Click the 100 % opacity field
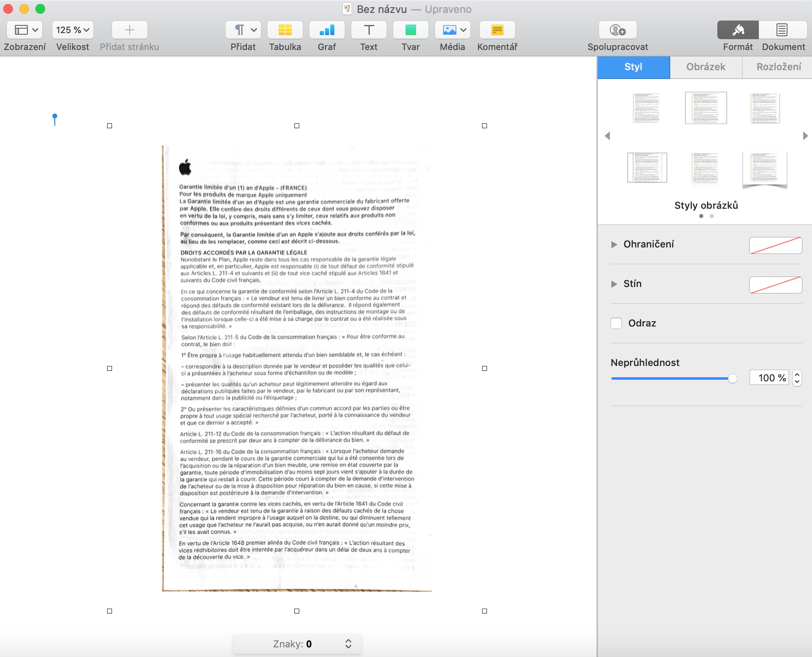Screen dimensions: 812x657 click(x=768, y=378)
